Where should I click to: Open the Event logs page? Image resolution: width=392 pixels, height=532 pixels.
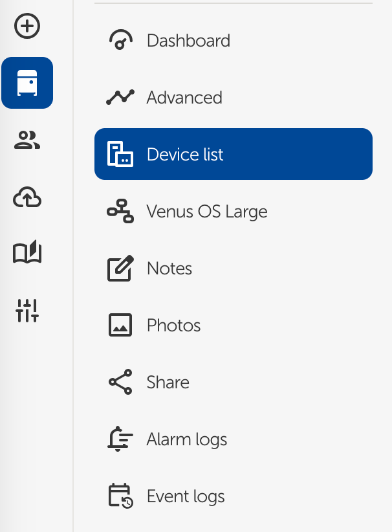tap(186, 496)
